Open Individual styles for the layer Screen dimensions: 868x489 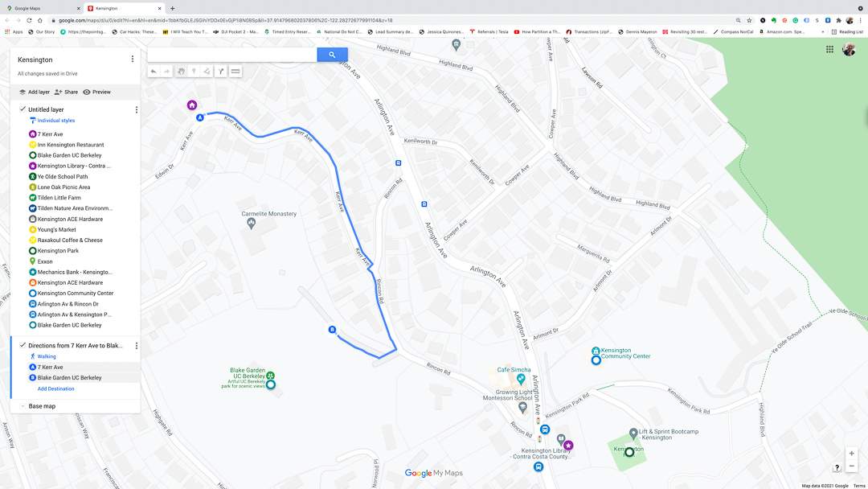56,120
